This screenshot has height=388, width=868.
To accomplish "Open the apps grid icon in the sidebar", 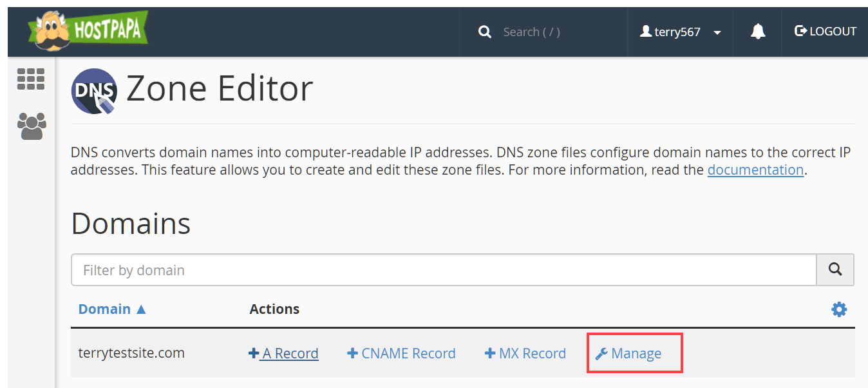I will coord(31,79).
